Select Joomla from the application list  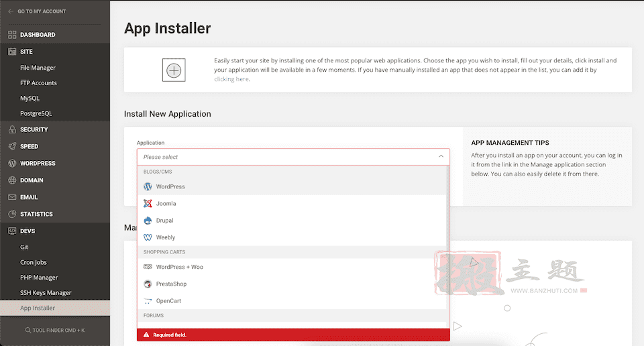(292, 204)
